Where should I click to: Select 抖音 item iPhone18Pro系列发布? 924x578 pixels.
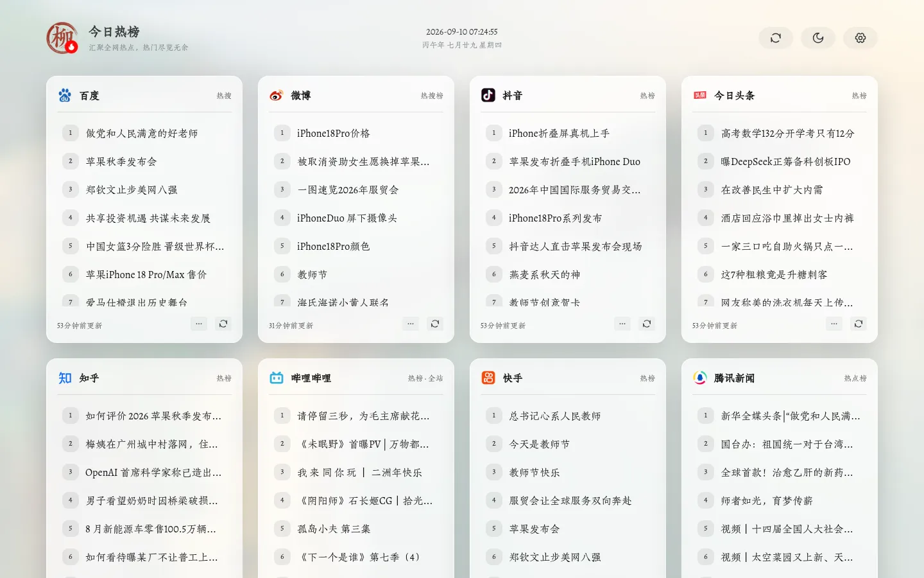point(556,218)
